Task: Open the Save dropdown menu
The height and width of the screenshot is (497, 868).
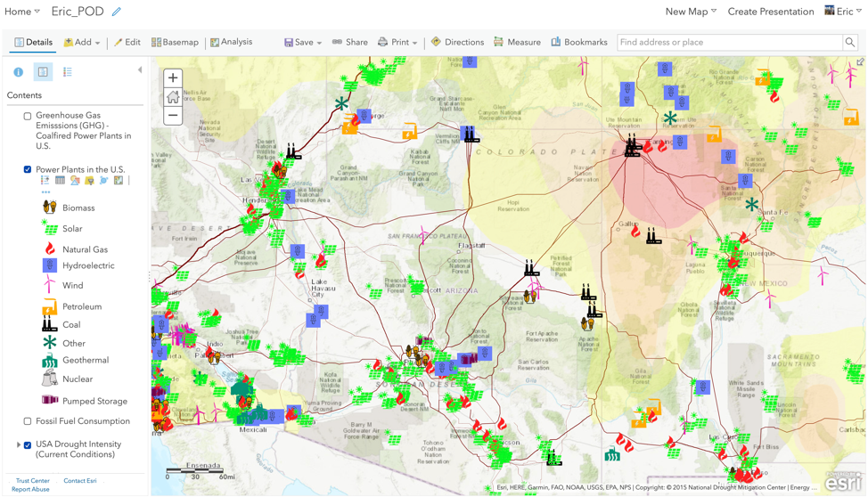Action: (x=303, y=42)
